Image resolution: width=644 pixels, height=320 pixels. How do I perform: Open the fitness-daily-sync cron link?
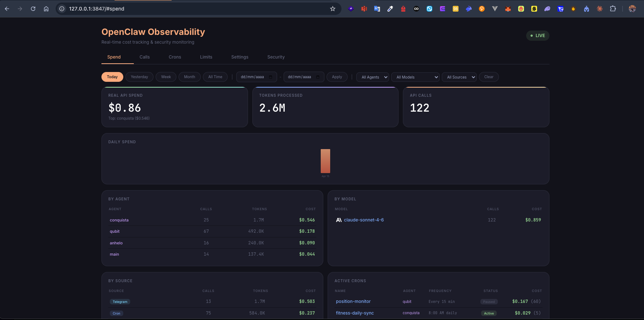click(355, 313)
